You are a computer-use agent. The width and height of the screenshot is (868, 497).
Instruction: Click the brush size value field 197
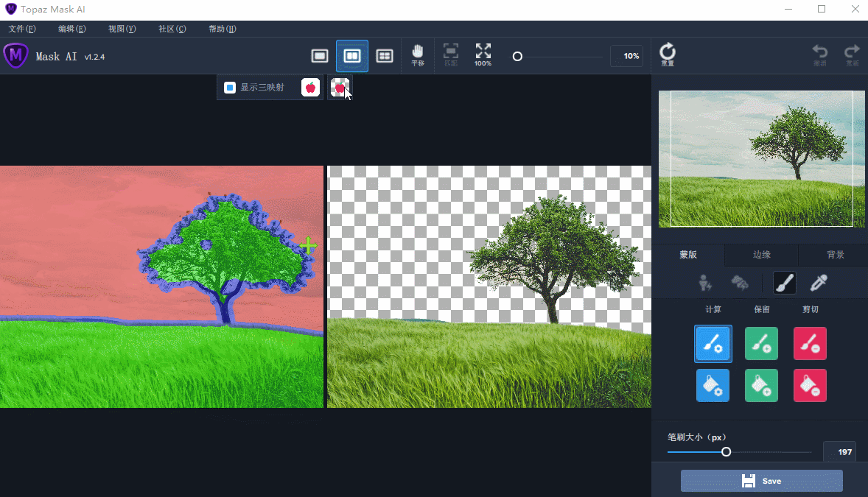click(840, 452)
